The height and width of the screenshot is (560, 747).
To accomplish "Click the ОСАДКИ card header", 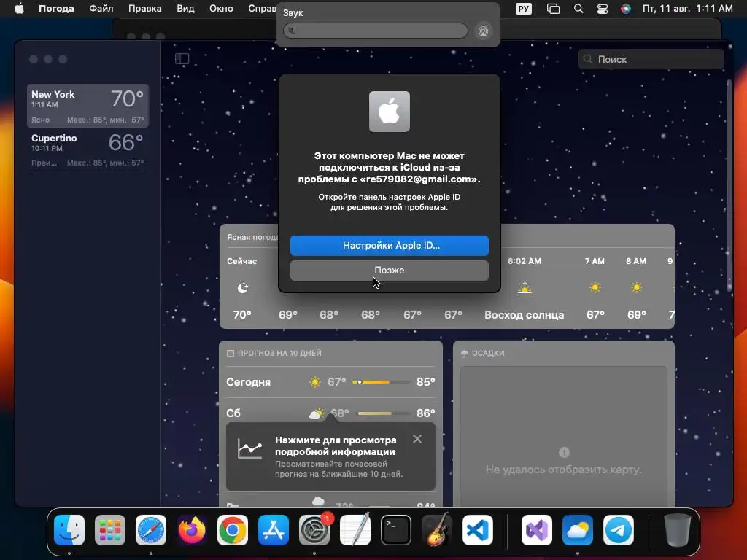I will [483, 353].
